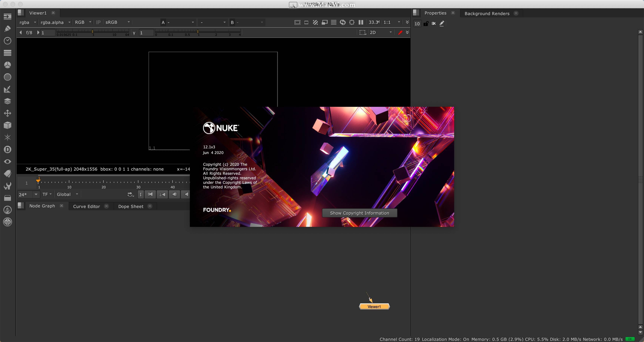Screen dimensions: 644x342
Task: Open the Merge nodes menu
Action: (8, 101)
